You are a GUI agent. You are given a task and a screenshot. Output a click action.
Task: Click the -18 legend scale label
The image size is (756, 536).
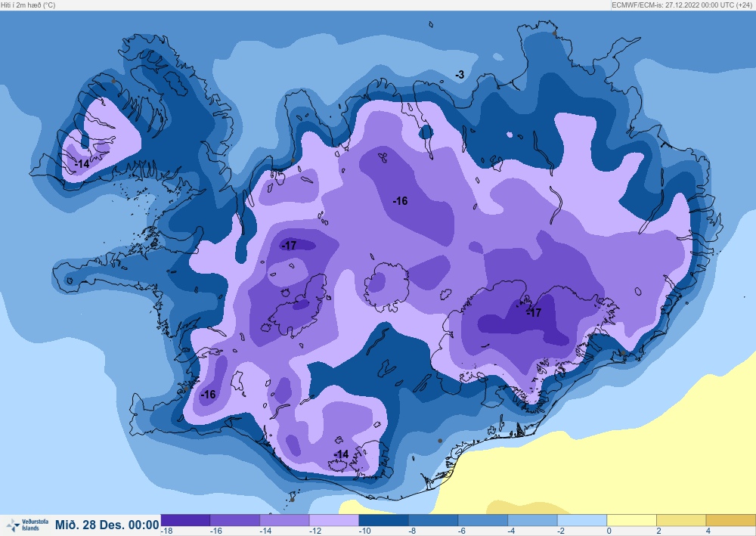tap(167, 531)
